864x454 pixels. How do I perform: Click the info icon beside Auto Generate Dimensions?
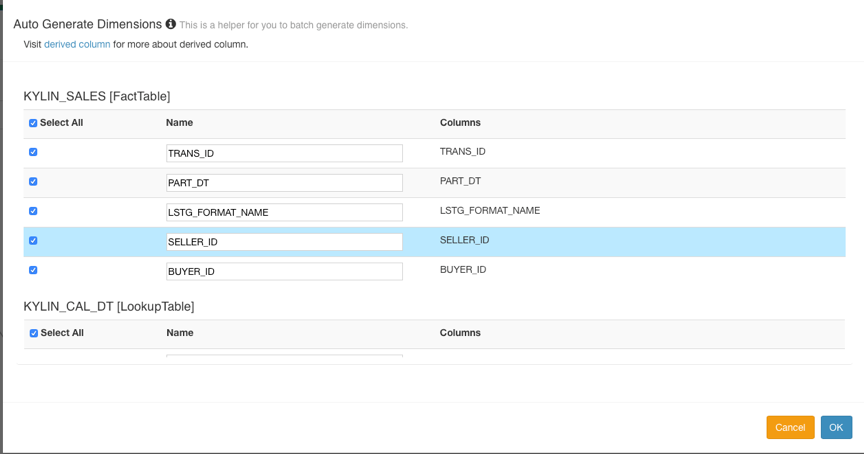pos(171,24)
